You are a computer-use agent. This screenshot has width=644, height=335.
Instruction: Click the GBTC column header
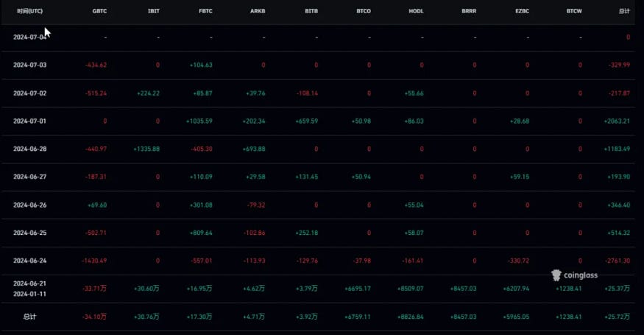tap(99, 12)
